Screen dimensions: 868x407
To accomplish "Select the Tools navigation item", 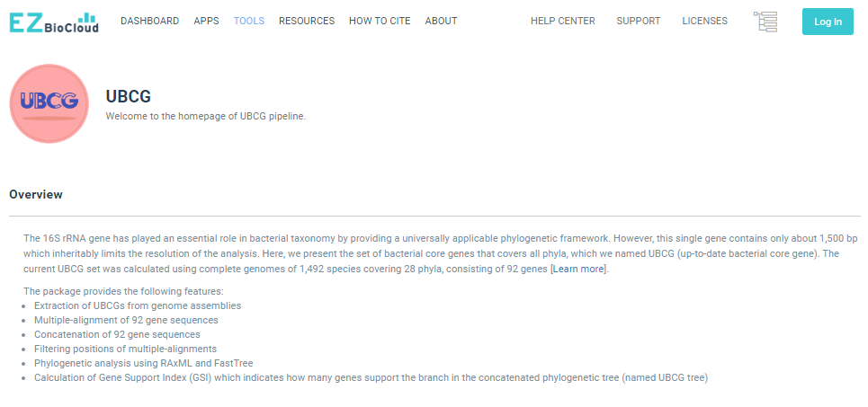I will click(x=249, y=22).
